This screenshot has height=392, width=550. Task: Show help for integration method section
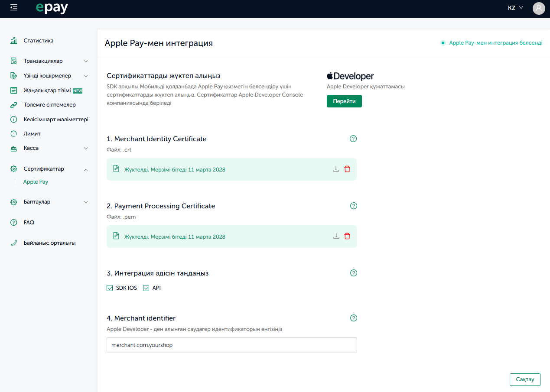pyautogui.click(x=353, y=273)
